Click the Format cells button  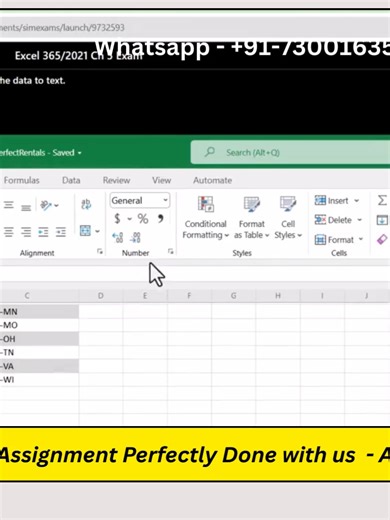click(334, 240)
